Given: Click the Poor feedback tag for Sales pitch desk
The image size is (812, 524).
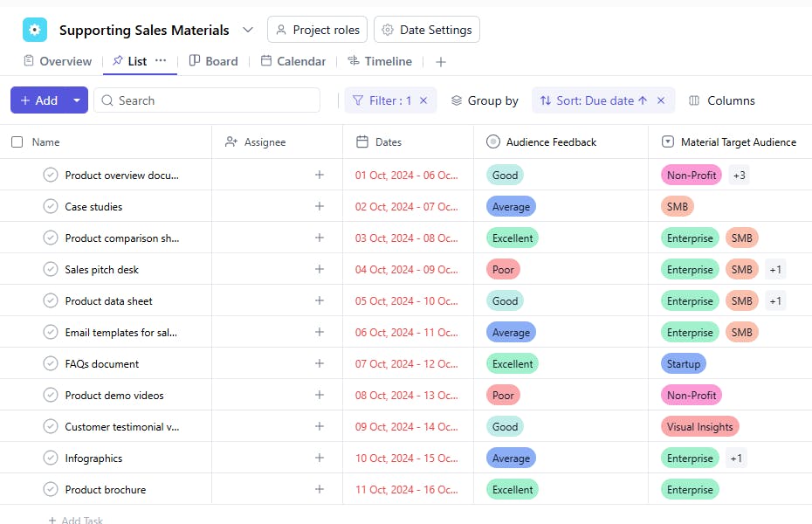Looking at the screenshot, I should click(x=503, y=270).
